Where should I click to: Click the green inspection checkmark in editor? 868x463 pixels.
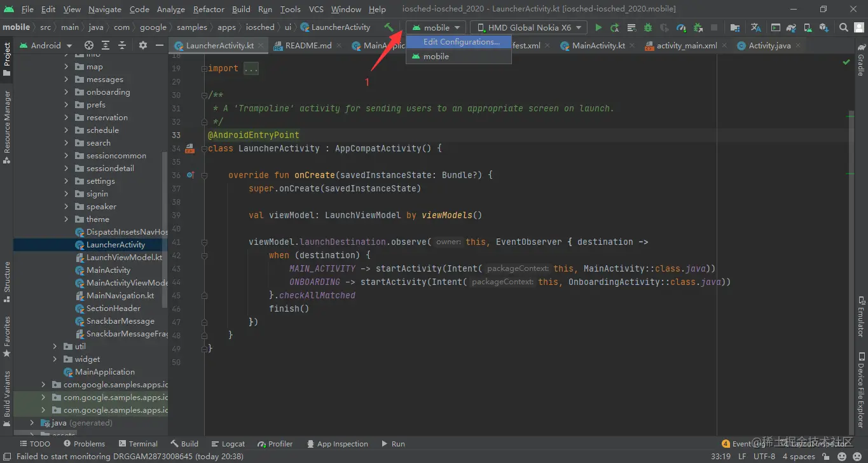pyautogui.click(x=846, y=62)
